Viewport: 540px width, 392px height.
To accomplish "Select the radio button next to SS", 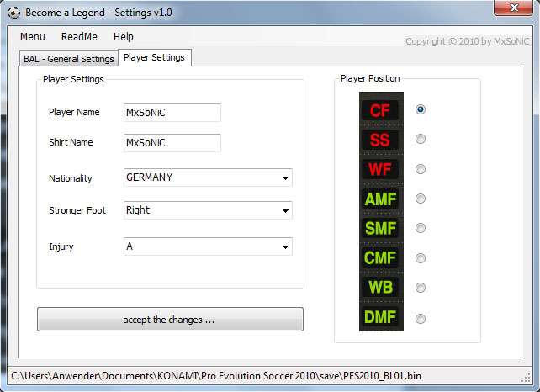I will [x=421, y=139].
